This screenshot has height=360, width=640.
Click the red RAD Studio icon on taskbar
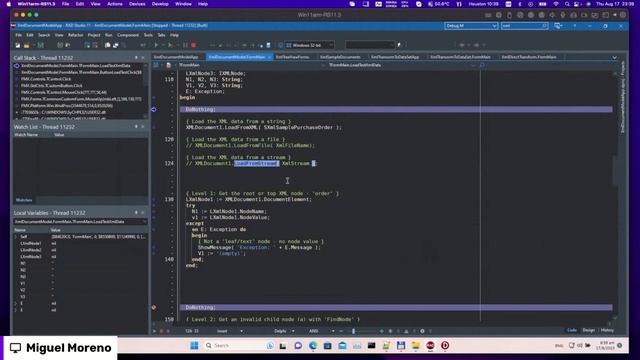pyautogui.click(x=430, y=346)
